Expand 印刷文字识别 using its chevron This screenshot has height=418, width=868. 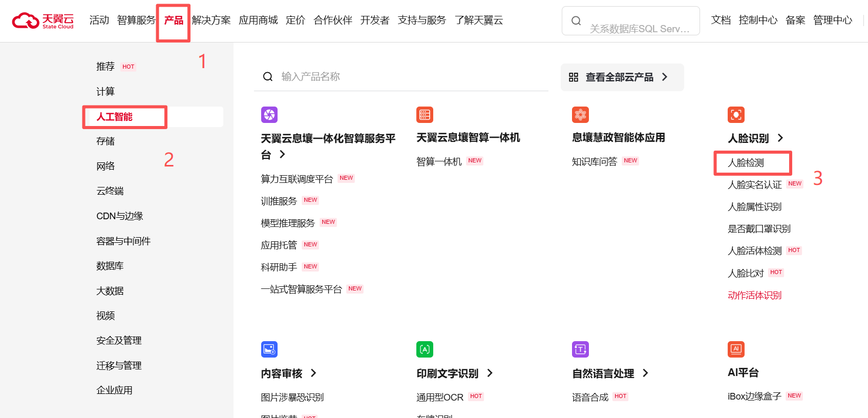(x=490, y=373)
